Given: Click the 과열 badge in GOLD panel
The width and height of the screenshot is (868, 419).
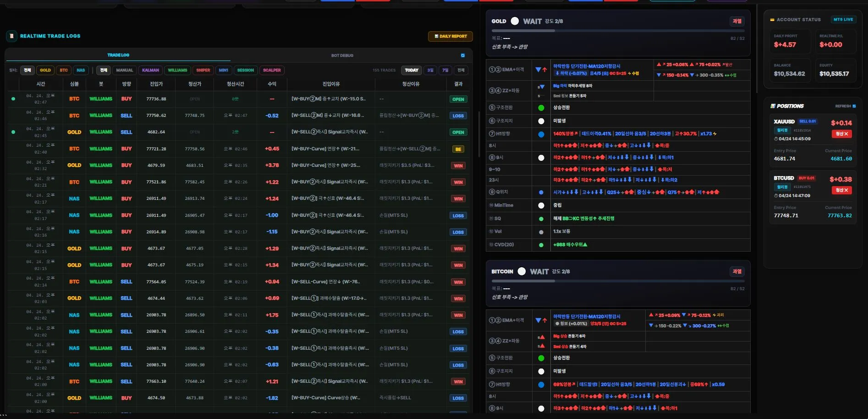Looking at the screenshot, I should (x=737, y=21).
